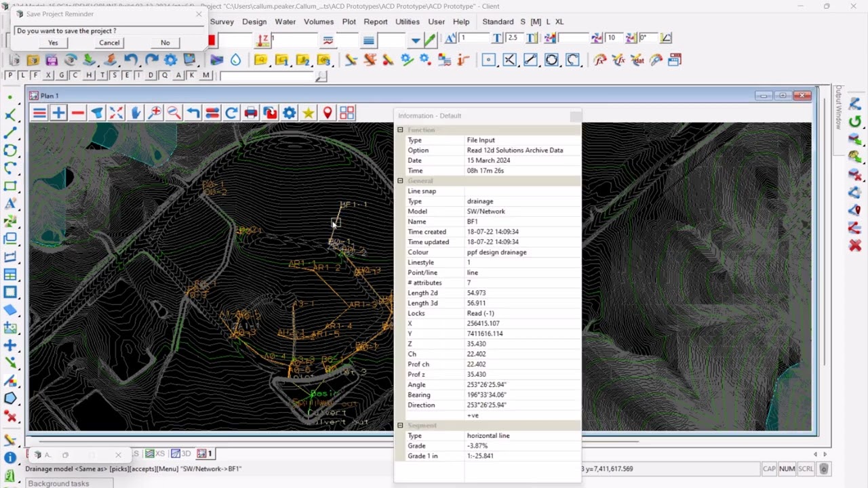Click the undo arrow in the main toolbar

[131, 60]
